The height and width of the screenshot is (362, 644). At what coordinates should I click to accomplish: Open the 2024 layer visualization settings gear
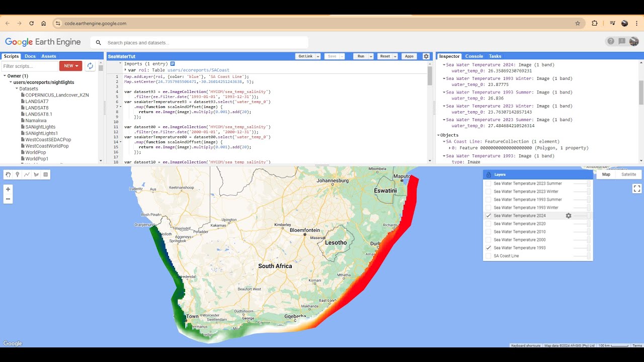[x=569, y=216]
